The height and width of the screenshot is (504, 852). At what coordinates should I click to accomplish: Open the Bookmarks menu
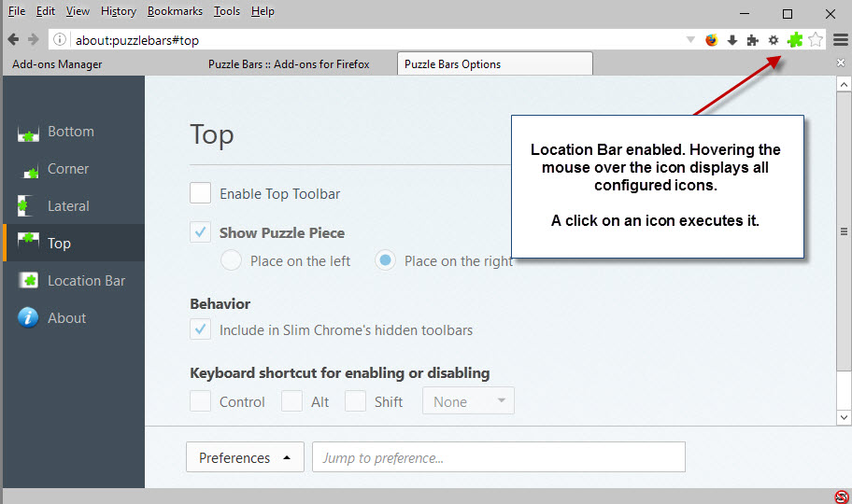click(x=175, y=11)
